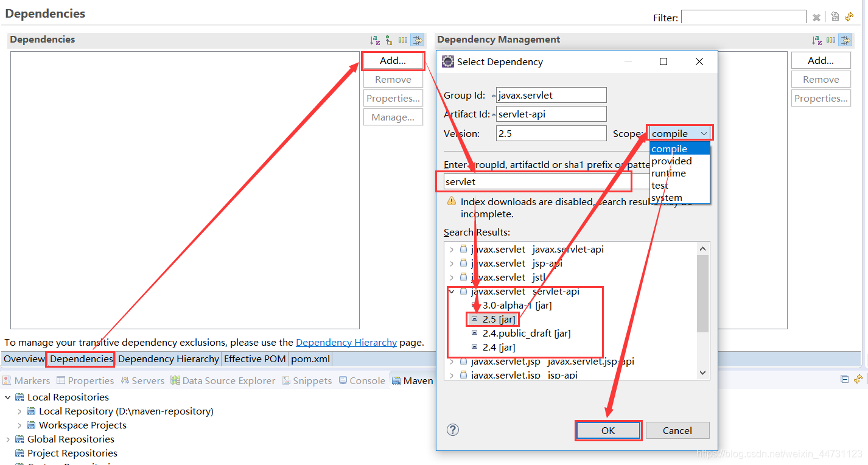Switch to the pom.xml tab
868x465 pixels.
tap(310, 358)
